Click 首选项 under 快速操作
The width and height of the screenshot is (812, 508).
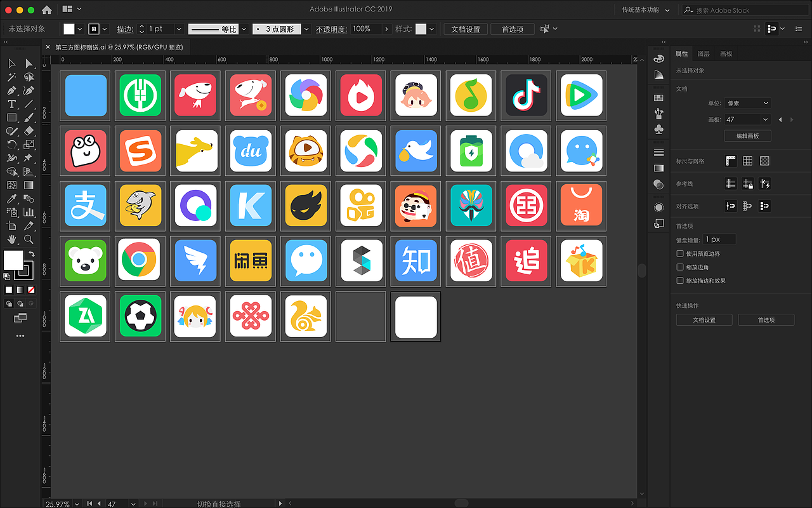(766, 320)
